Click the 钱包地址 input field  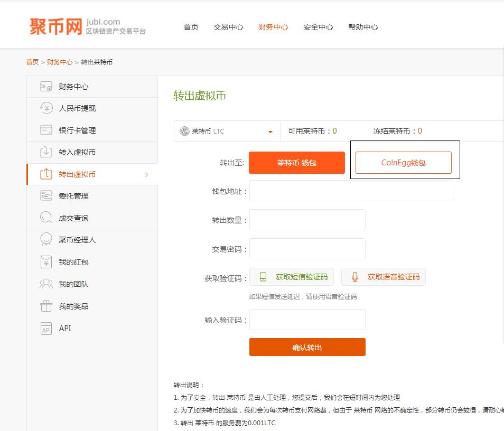(x=351, y=191)
